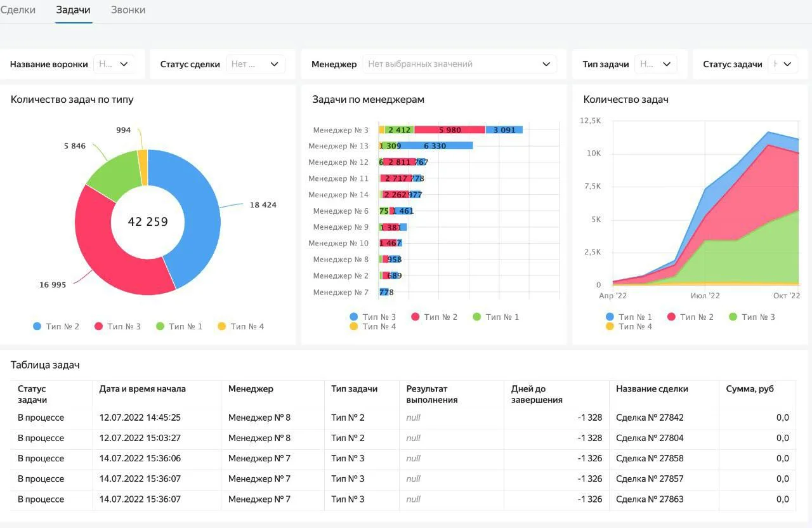
Task: Click the Июл '22 axis label
Action: (x=705, y=296)
